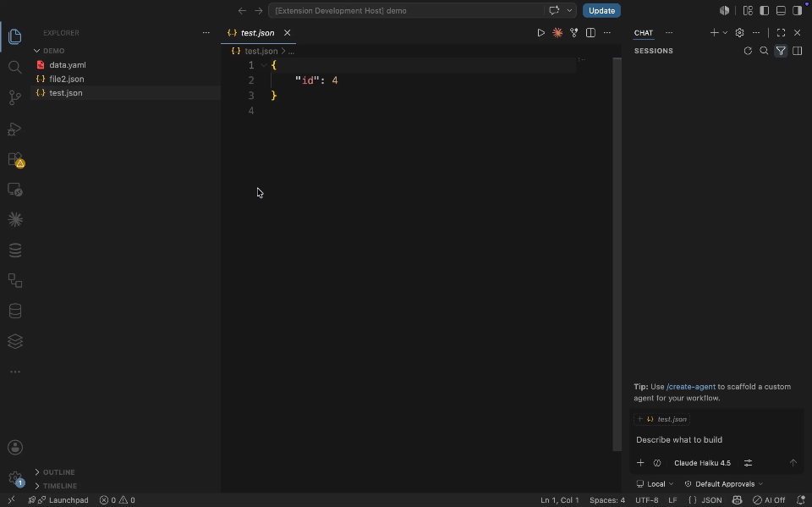Toggle the bottom panel visibility
The width and height of the screenshot is (812, 507).
pos(781,10)
